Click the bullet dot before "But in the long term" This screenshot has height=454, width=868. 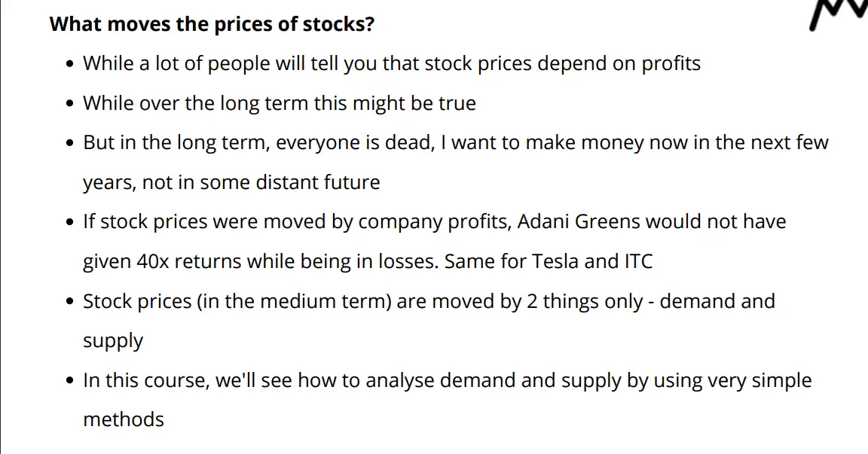(x=71, y=143)
